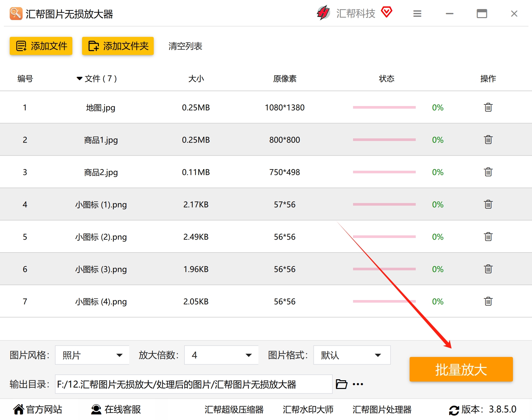Image resolution: width=532 pixels, height=420 pixels.
Task: Browse output directory via three-dots icon
Action: [x=358, y=384]
